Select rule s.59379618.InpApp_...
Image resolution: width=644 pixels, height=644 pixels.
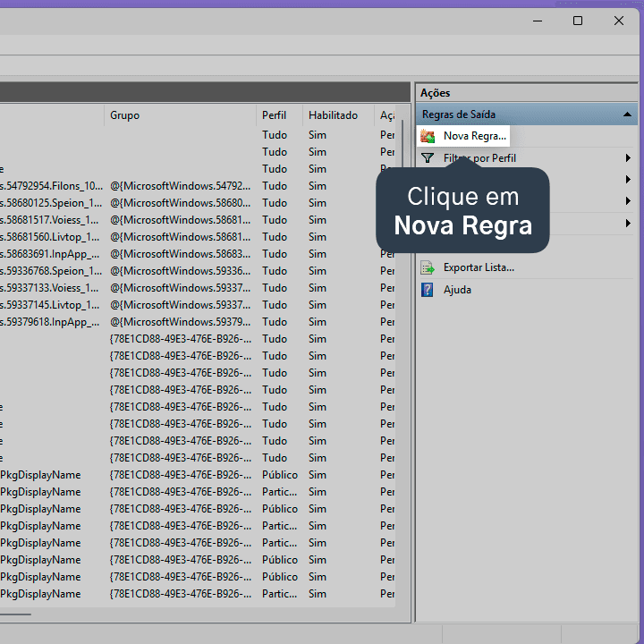[x=50, y=322]
